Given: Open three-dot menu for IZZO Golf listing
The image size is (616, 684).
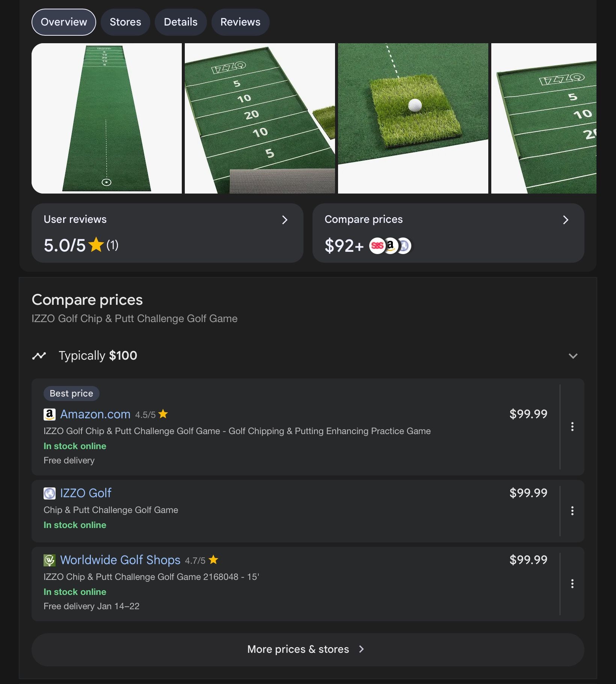Looking at the screenshot, I should (x=572, y=511).
